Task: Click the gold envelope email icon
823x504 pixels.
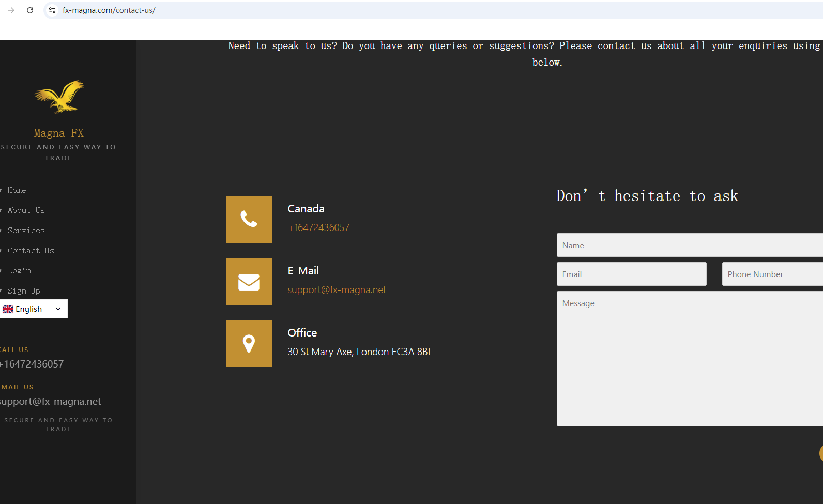Action: (x=249, y=282)
